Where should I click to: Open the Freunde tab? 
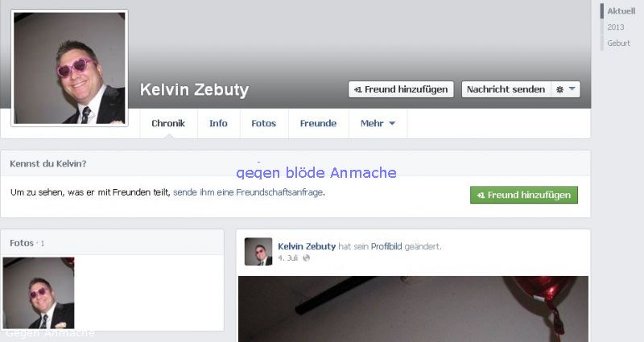click(x=318, y=123)
